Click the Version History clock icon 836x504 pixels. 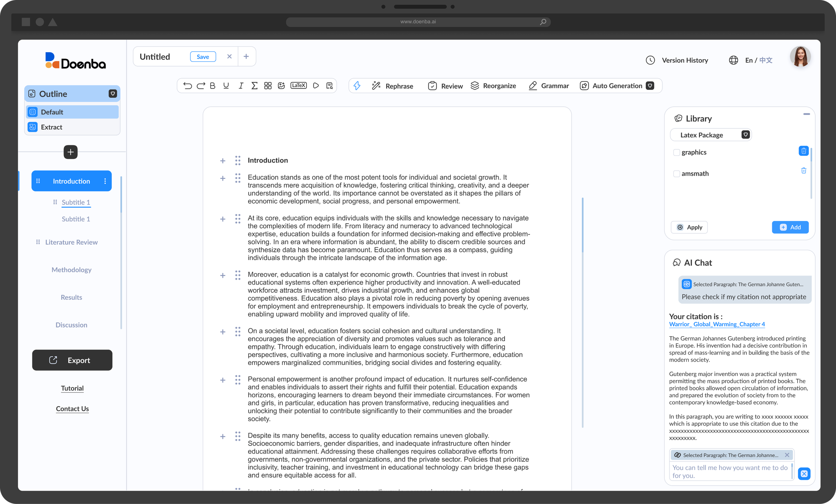(x=650, y=60)
